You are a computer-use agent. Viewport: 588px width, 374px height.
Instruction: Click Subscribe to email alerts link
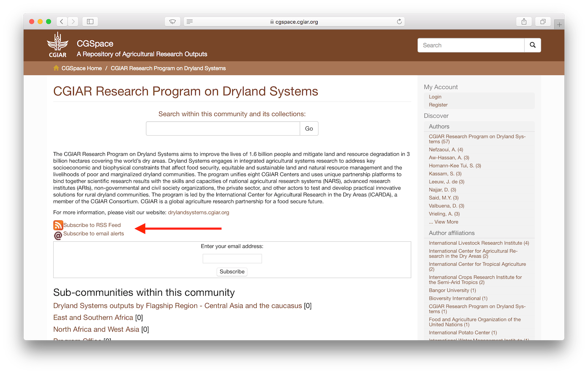pyautogui.click(x=94, y=234)
